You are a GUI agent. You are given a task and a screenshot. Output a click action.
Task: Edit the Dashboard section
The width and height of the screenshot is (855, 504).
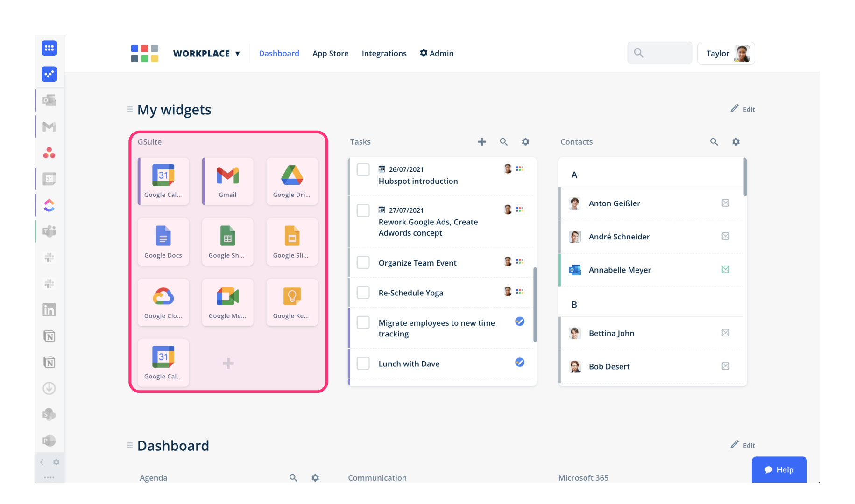point(743,445)
